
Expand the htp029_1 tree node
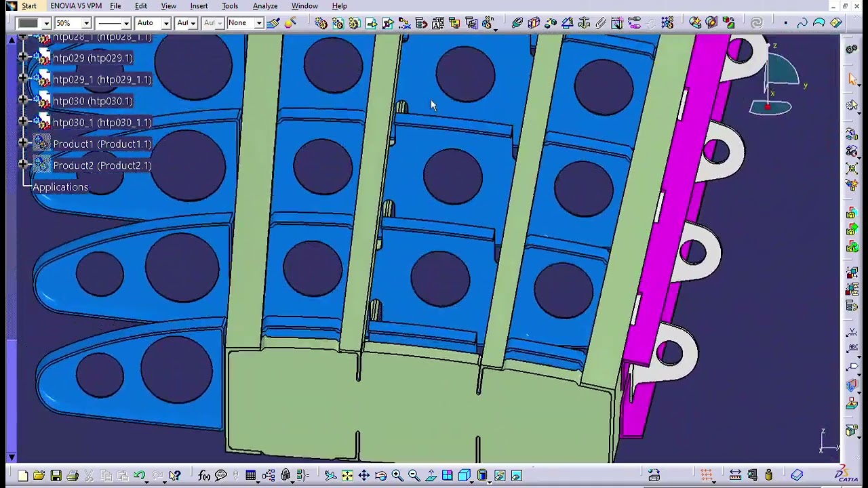pyautogui.click(x=23, y=79)
